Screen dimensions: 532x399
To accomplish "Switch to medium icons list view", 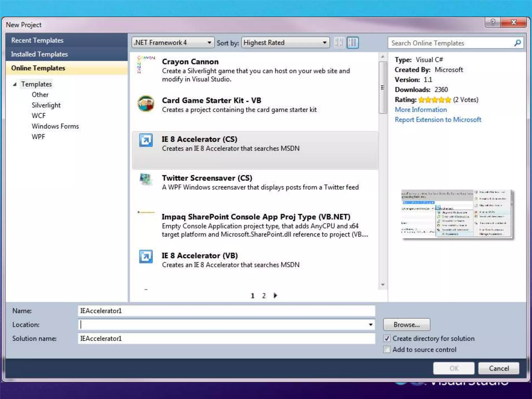I will click(x=353, y=43).
